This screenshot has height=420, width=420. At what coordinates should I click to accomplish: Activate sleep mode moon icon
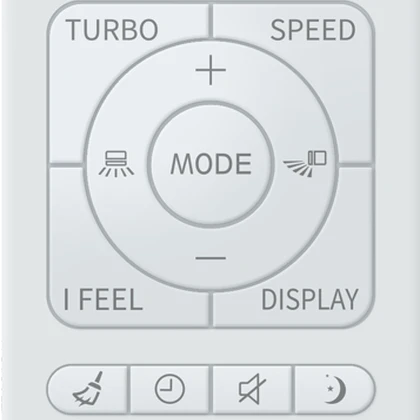pyautogui.click(x=335, y=389)
